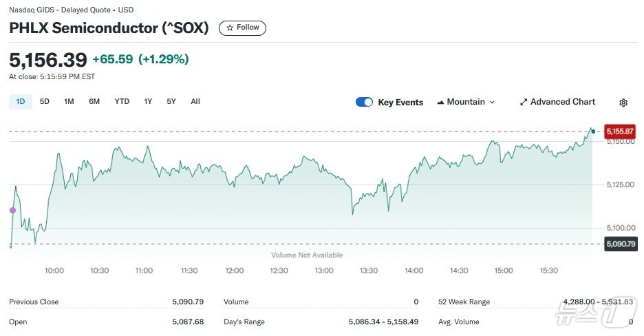Image resolution: width=644 pixels, height=336 pixels.
Task: Follow the PHLX Semiconductor index
Action: tap(242, 28)
